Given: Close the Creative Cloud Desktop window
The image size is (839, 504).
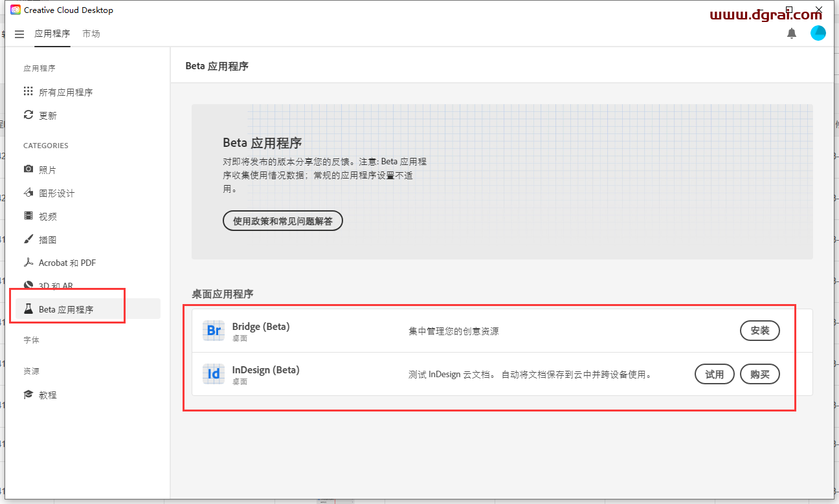Looking at the screenshot, I should (x=819, y=10).
